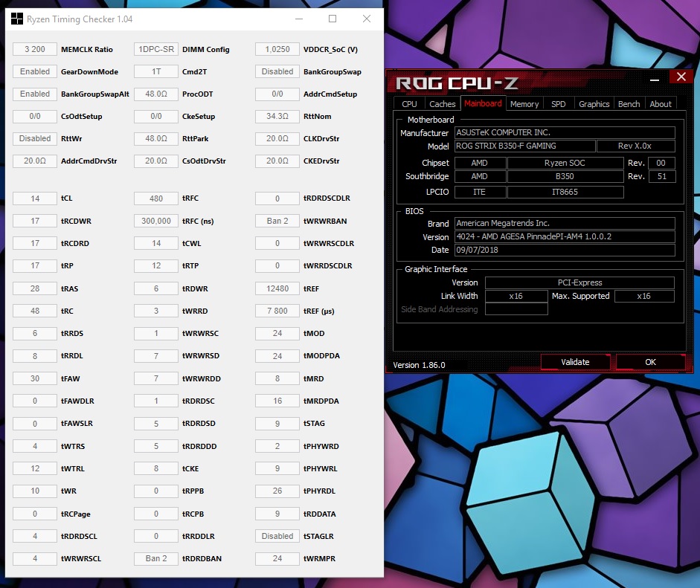Maximize the Ryzen Timing Checker window
The height and width of the screenshot is (588, 700).
pos(333,19)
